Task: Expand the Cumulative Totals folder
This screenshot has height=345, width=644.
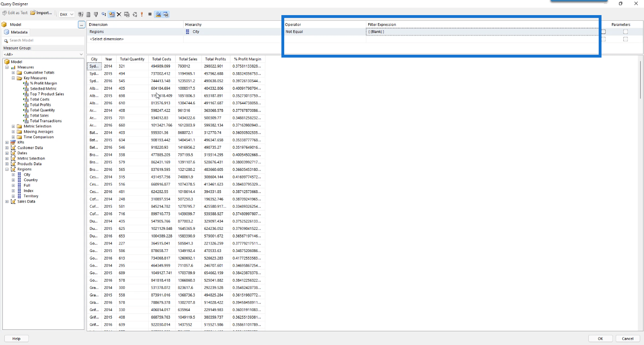Action: (13, 73)
